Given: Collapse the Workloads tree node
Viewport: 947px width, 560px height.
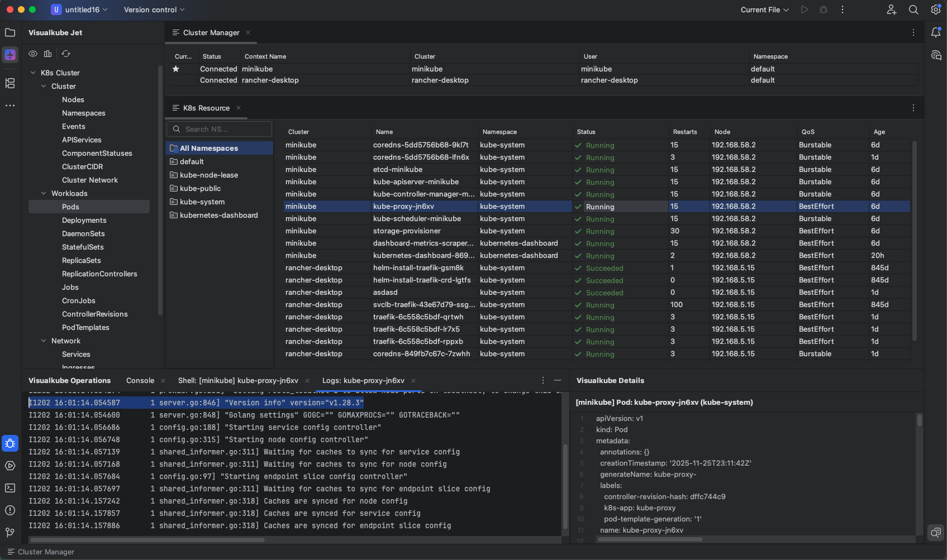Looking at the screenshot, I should coord(45,193).
